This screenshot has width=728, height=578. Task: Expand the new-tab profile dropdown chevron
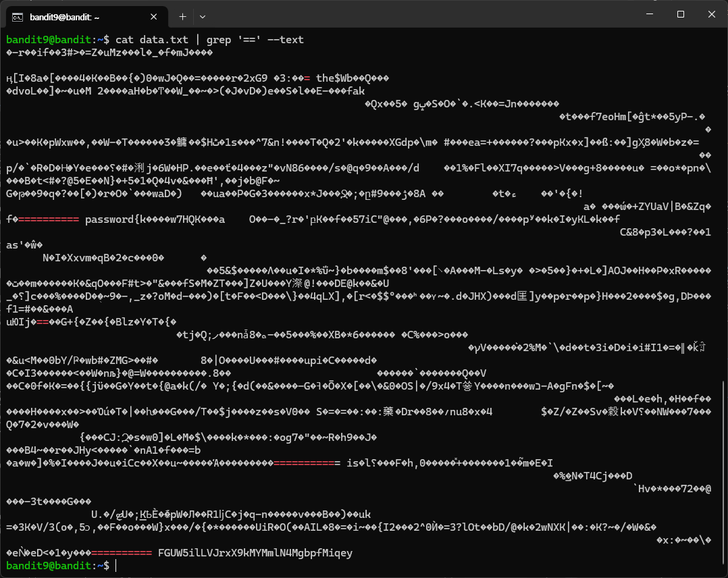pos(203,17)
